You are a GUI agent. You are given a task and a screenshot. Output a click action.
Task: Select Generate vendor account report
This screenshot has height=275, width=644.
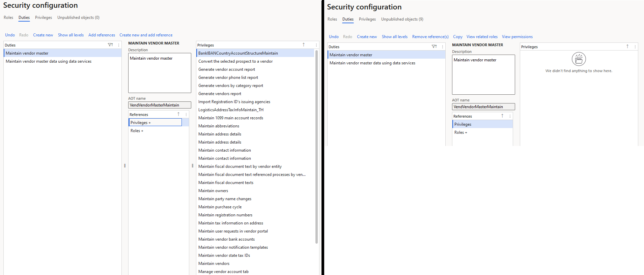coord(255,69)
